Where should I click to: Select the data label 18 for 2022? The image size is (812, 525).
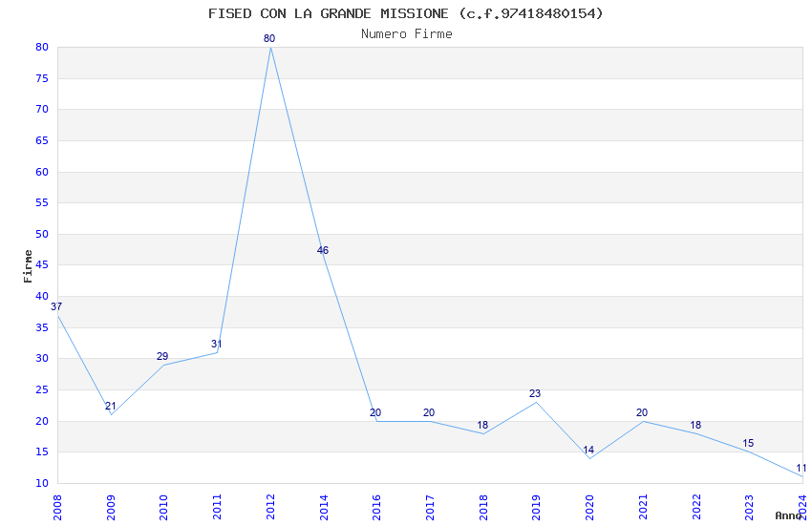click(695, 425)
